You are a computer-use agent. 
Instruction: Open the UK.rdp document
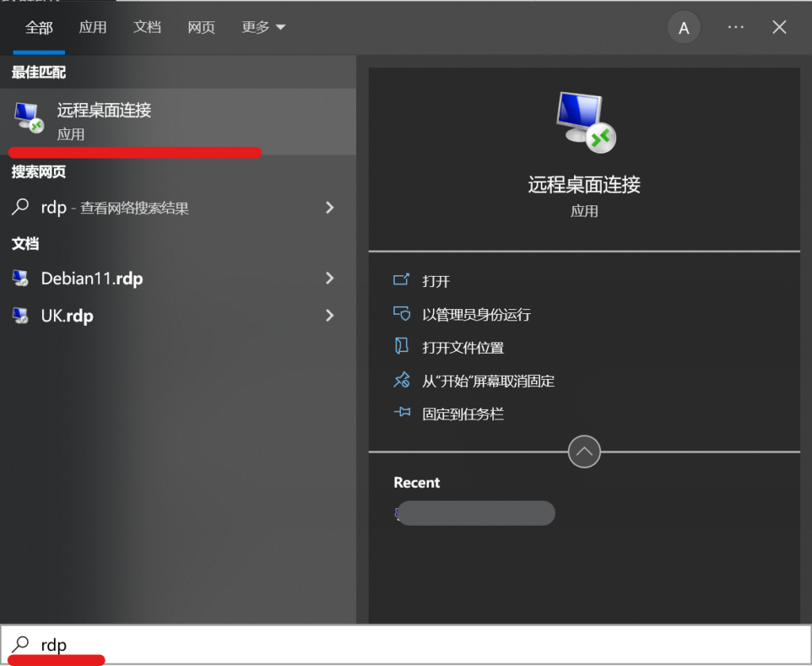point(178,316)
